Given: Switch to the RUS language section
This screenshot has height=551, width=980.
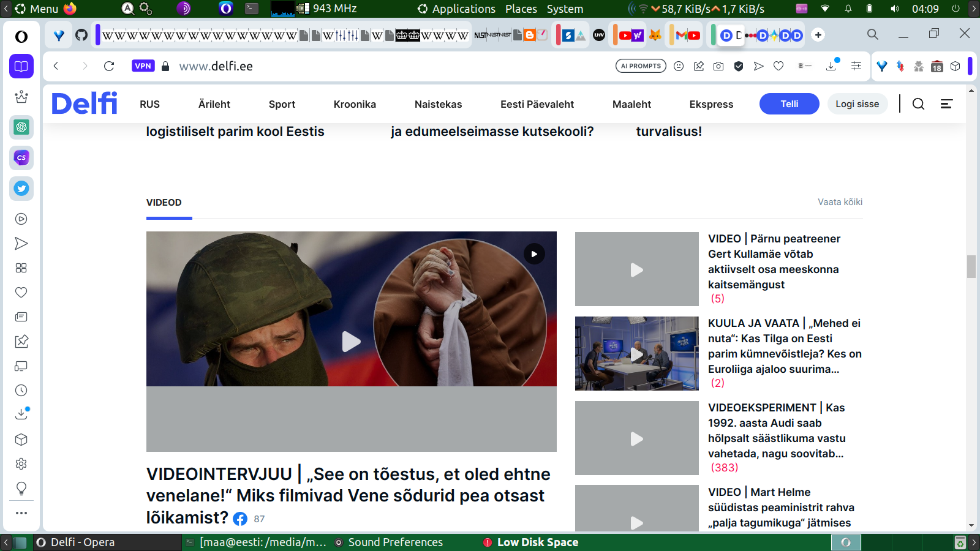Looking at the screenshot, I should pyautogui.click(x=149, y=104).
